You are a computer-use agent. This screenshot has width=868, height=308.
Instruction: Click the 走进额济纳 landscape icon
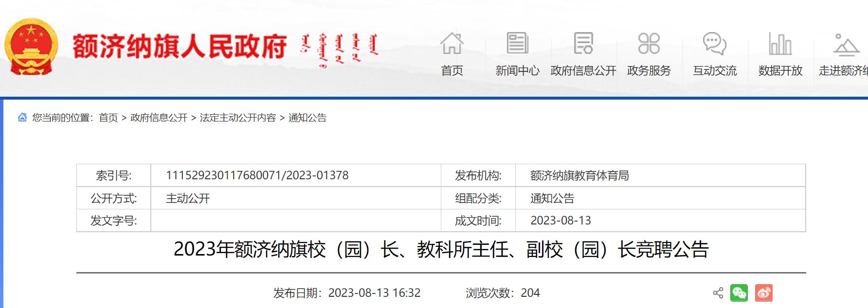coord(846,44)
